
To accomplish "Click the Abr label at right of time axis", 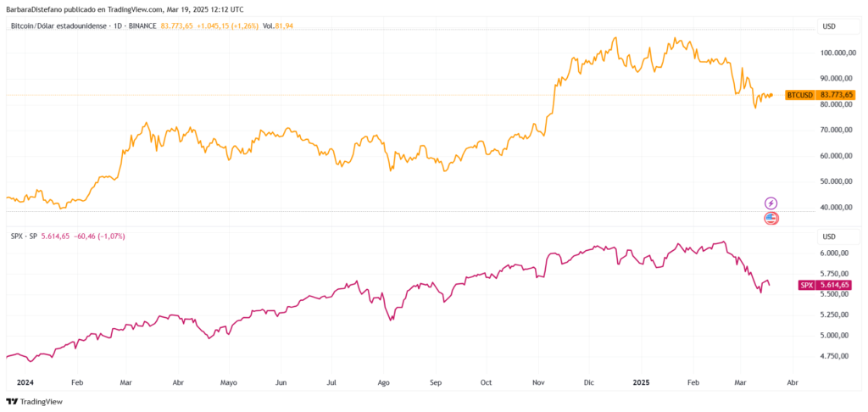I will [793, 382].
